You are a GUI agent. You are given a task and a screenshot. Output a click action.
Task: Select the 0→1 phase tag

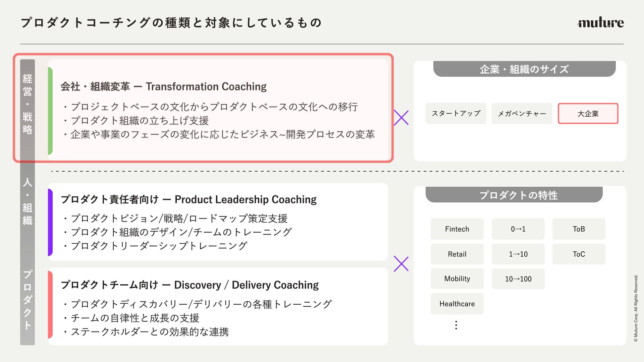[x=518, y=229]
